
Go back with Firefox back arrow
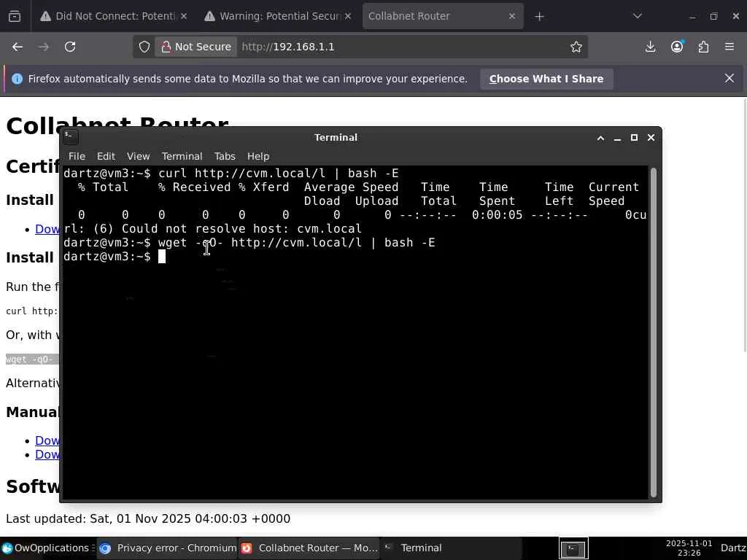tap(18, 47)
